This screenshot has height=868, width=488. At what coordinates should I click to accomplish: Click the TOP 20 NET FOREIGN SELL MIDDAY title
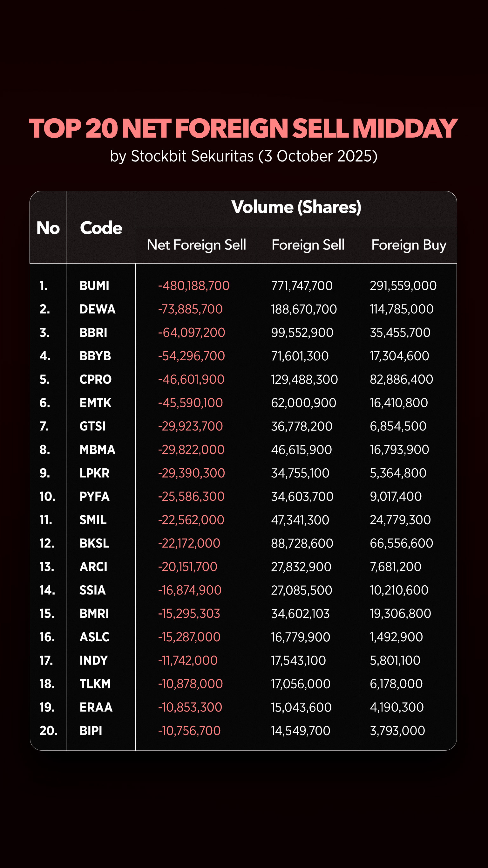tap(243, 129)
